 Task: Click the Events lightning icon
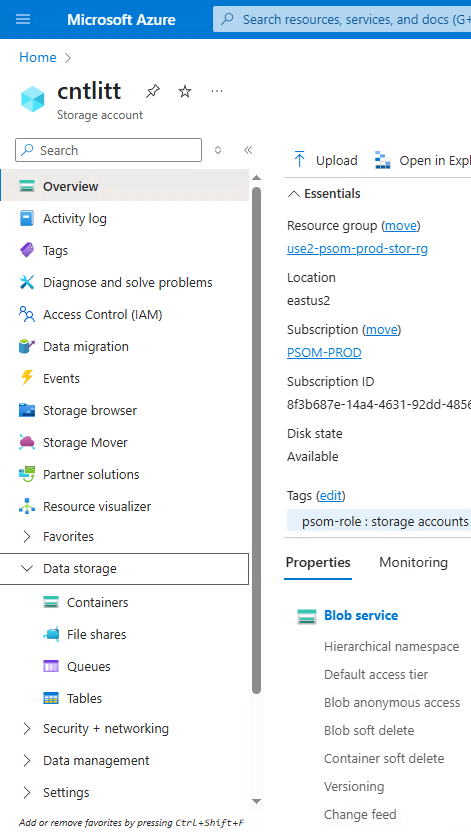pos(27,378)
